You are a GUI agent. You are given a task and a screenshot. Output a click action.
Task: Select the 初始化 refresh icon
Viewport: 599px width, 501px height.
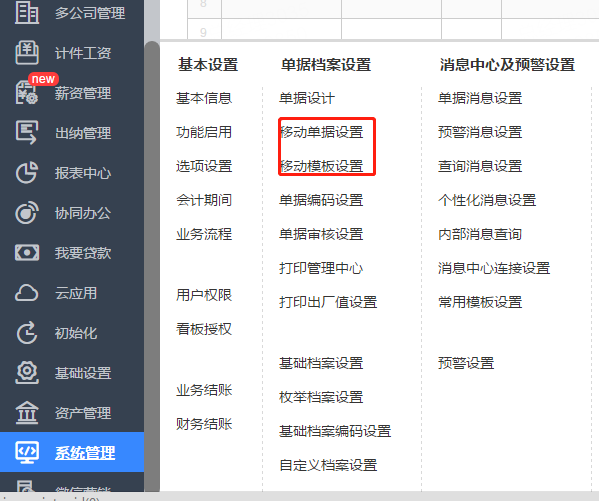(x=27, y=333)
